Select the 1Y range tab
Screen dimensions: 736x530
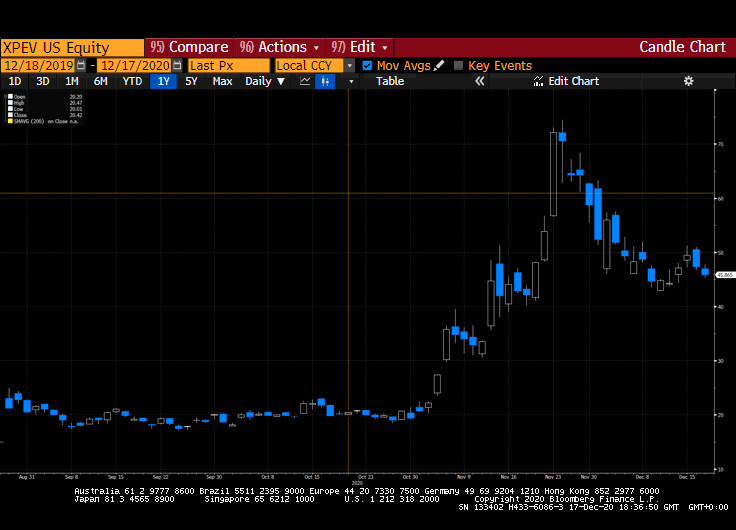163,81
